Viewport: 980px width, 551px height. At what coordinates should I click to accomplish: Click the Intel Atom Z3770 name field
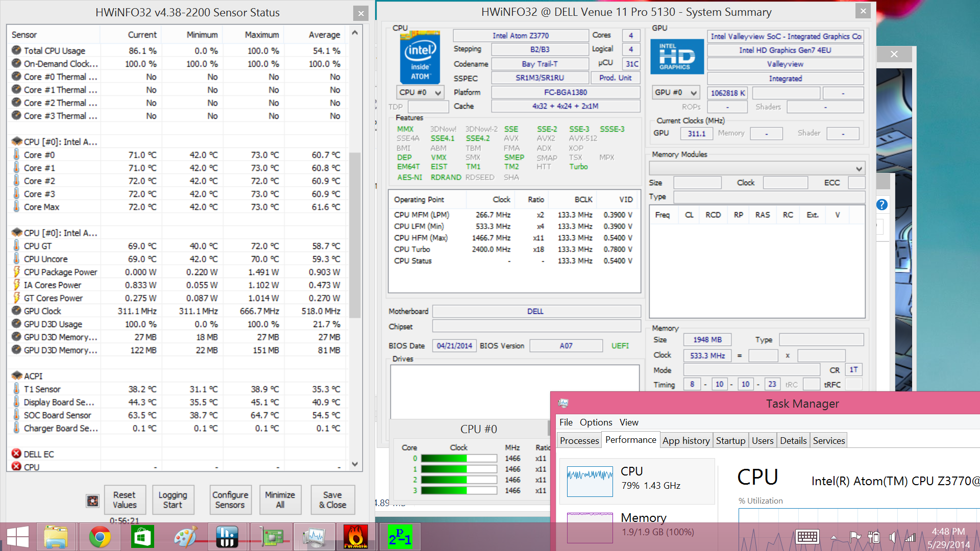pyautogui.click(x=521, y=35)
